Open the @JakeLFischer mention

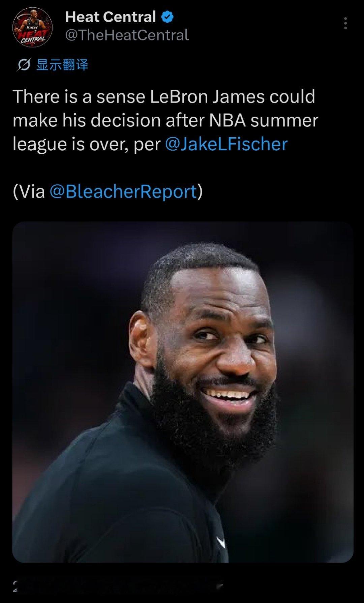(x=226, y=144)
